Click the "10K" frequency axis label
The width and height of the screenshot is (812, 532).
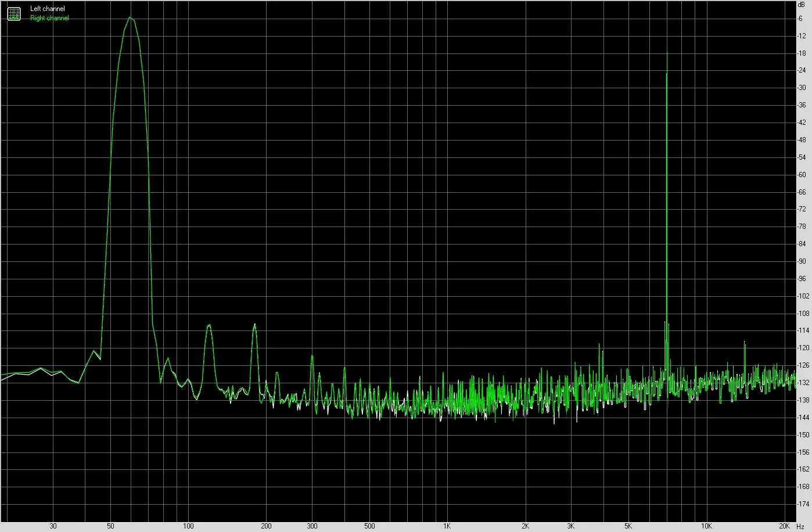(706, 526)
